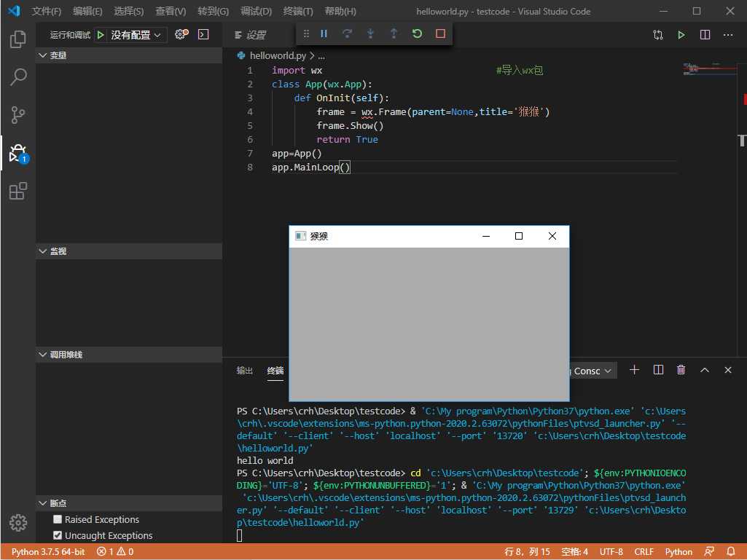Screen dimensions: 747x560
Task: Click the green start debugging arrow
Action: pyautogui.click(x=101, y=35)
